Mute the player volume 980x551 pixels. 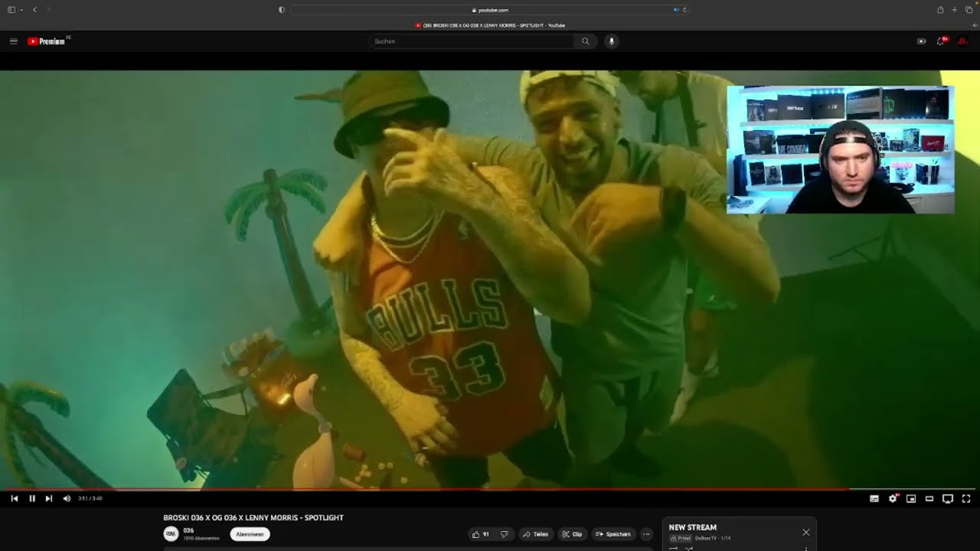[67, 498]
